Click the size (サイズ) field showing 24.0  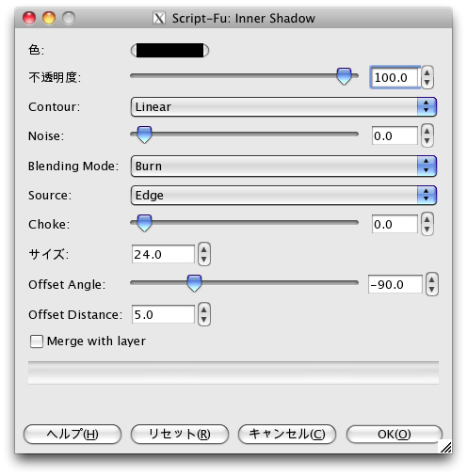click(x=163, y=254)
